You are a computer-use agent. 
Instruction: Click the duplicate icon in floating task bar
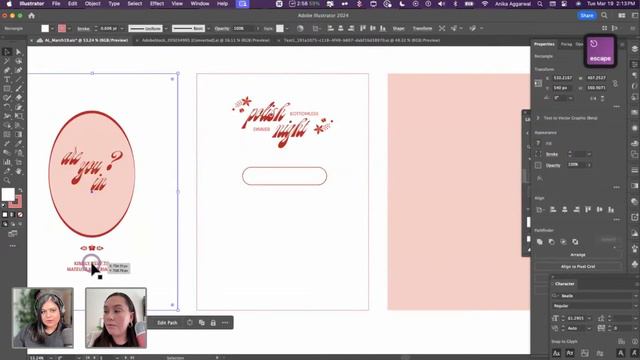[x=202, y=322]
